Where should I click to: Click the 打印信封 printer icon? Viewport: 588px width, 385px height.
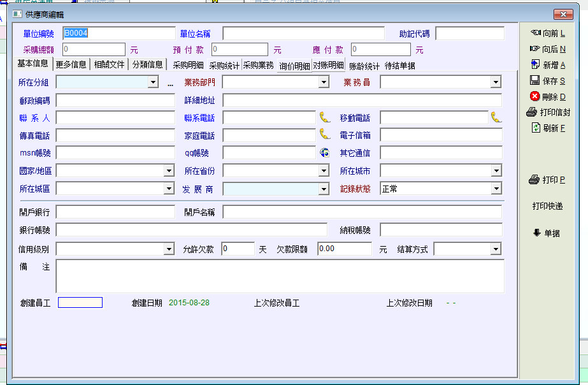click(532, 112)
